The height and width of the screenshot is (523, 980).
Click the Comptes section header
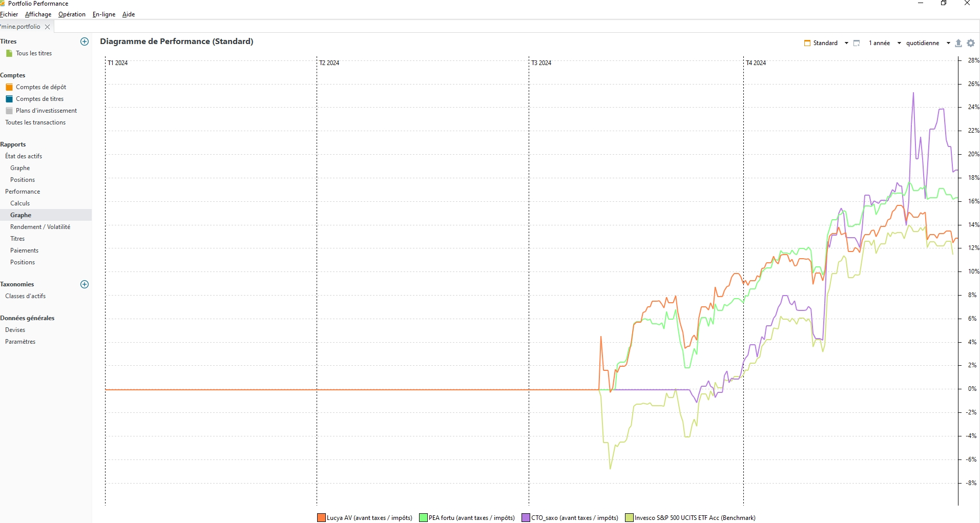point(13,75)
